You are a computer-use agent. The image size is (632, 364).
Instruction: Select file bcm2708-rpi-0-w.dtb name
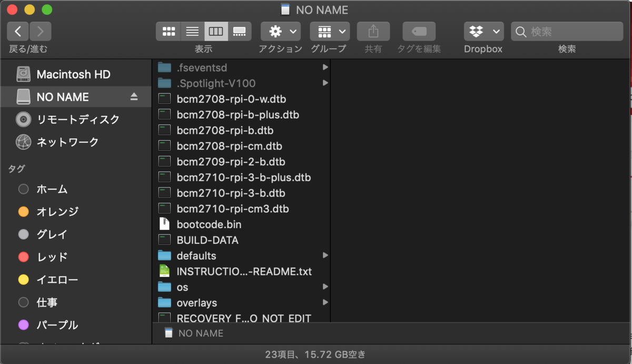231,99
